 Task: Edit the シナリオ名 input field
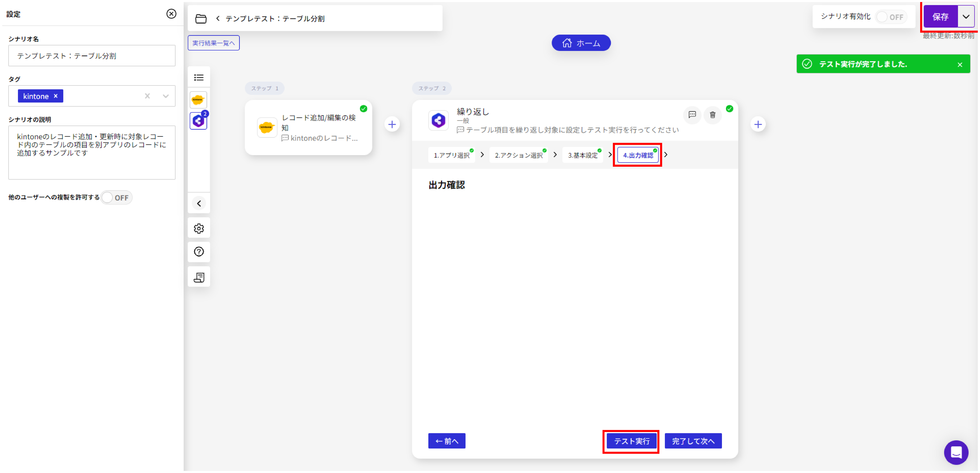click(92, 56)
